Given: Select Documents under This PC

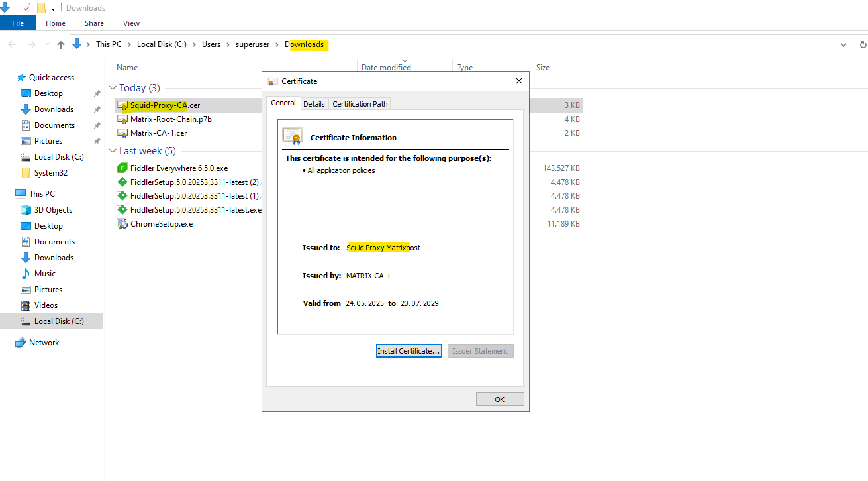Looking at the screenshot, I should (54, 242).
